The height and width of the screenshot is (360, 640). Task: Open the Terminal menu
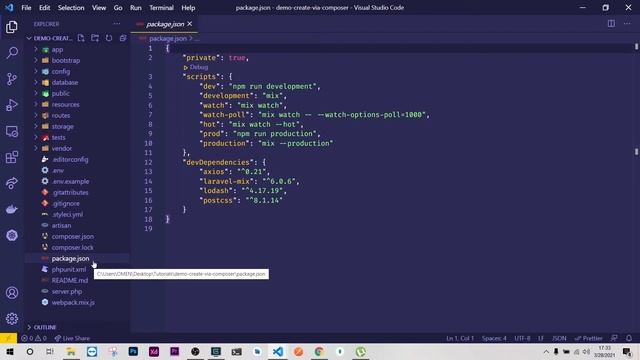coord(161,8)
